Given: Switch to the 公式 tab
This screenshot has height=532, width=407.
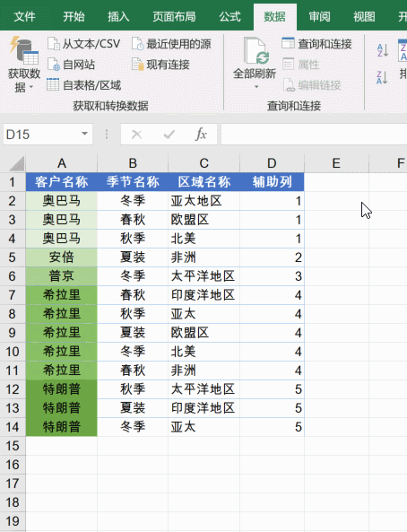Looking at the screenshot, I should point(230,16).
